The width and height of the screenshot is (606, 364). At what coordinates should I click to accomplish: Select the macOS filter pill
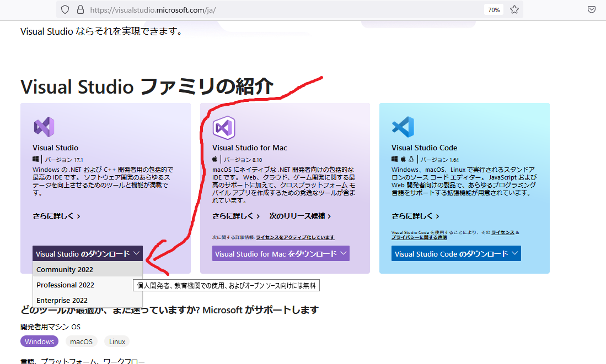pos(81,341)
